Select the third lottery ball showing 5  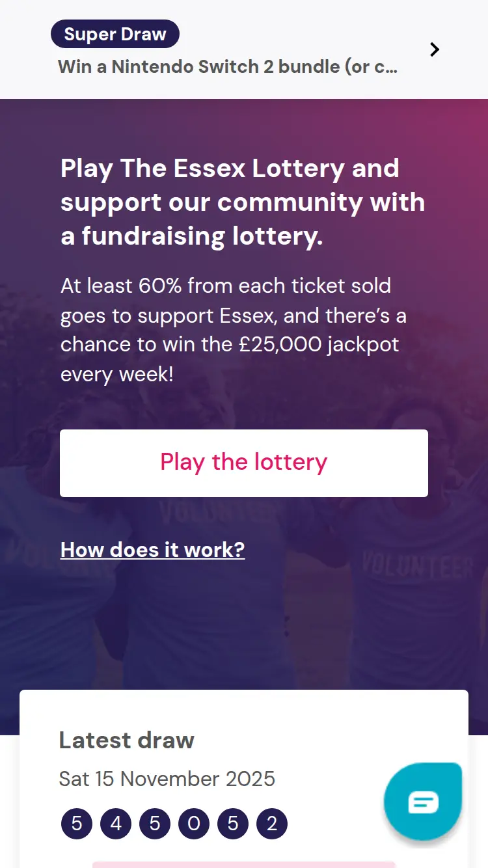(154, 823)
